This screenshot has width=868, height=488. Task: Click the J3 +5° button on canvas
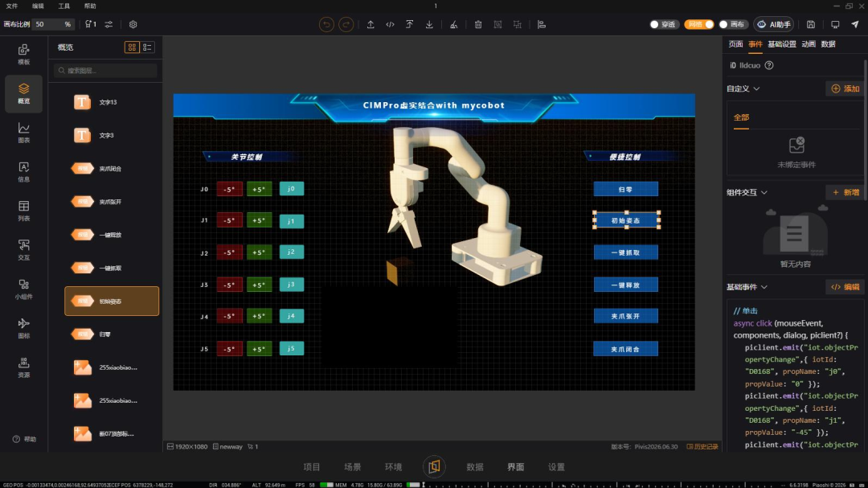259,285
